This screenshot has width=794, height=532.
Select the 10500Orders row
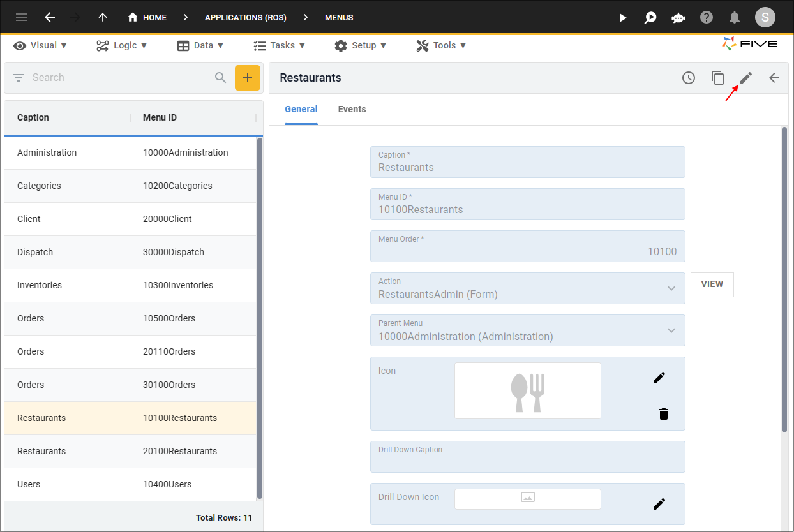[130, 318]
